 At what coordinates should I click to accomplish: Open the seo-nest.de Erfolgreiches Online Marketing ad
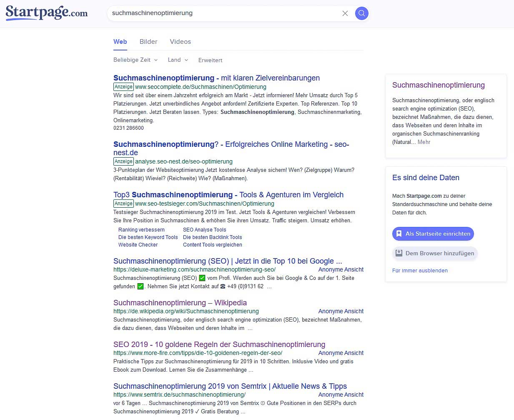[231, 148]
